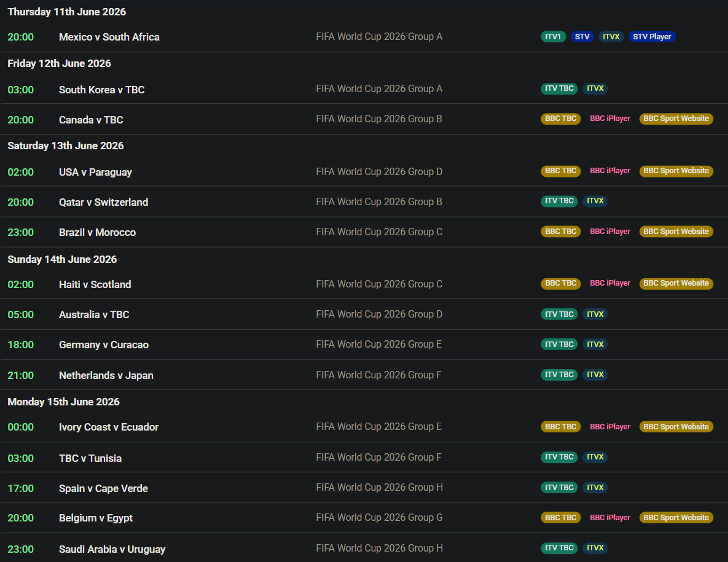This screenshot has width=728, height=562.
Task: Click ITV TBC badge on Australia row
Action: pyautogui.click(x=559, y=314)
